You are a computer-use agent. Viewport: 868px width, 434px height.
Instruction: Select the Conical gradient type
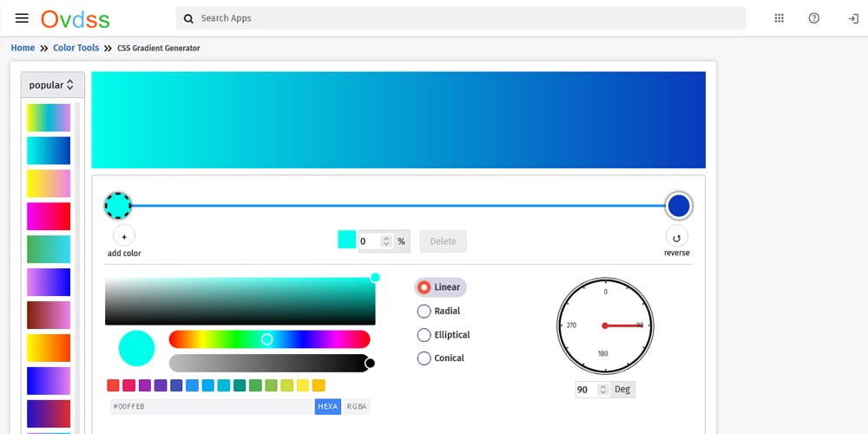click(x=441, y=358)
